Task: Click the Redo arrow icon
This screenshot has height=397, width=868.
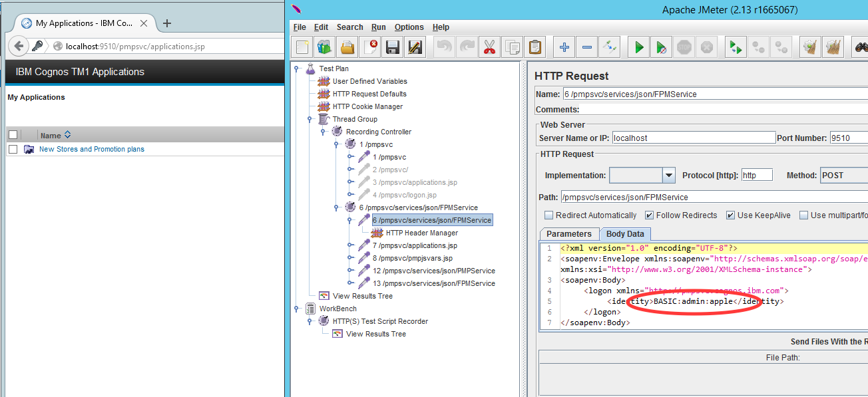Action: coord(467,47)
